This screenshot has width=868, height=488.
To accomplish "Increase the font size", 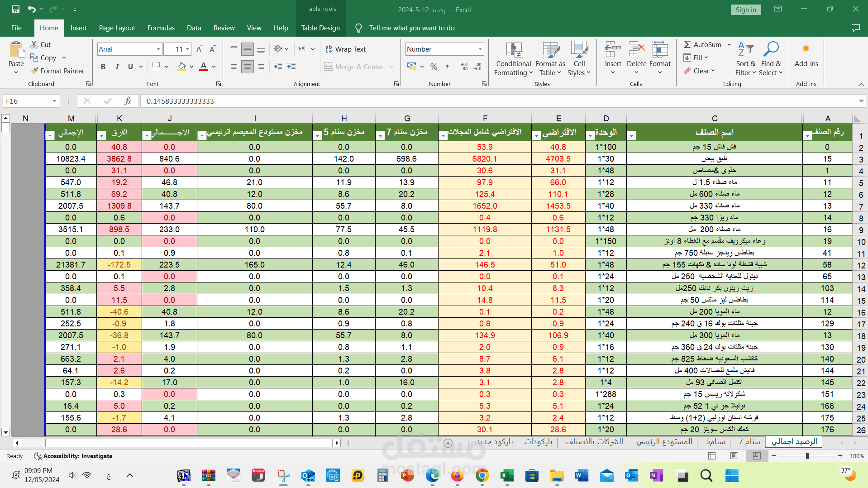I will [x=199, y=49].
